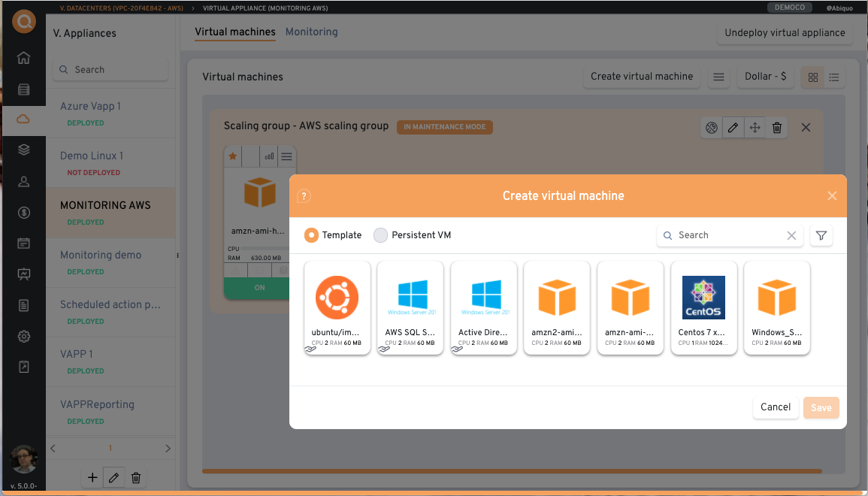The width and height of the screenshot is (868, 496).
Task: Select the Template radio button
Action: pyautogui.click(x=311, y=235)
